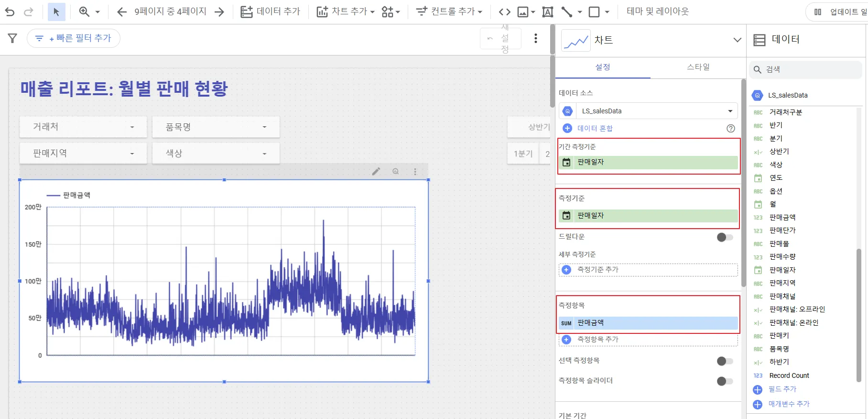Viewport: 868px width, 419px height.
Task: Click the SUM aggregation badge on 판매금액
Action: pyautogui.click(x=566, y=323)
